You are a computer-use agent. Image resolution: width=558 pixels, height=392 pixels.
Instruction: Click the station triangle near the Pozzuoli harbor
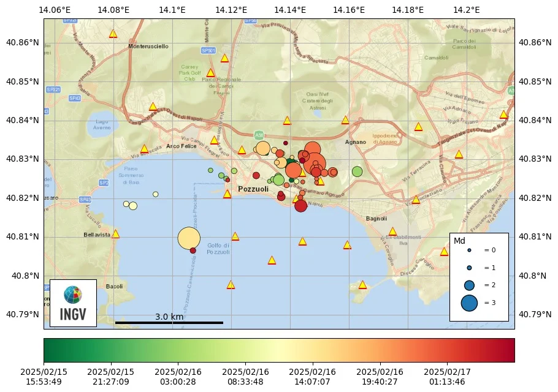coord(227,194)
